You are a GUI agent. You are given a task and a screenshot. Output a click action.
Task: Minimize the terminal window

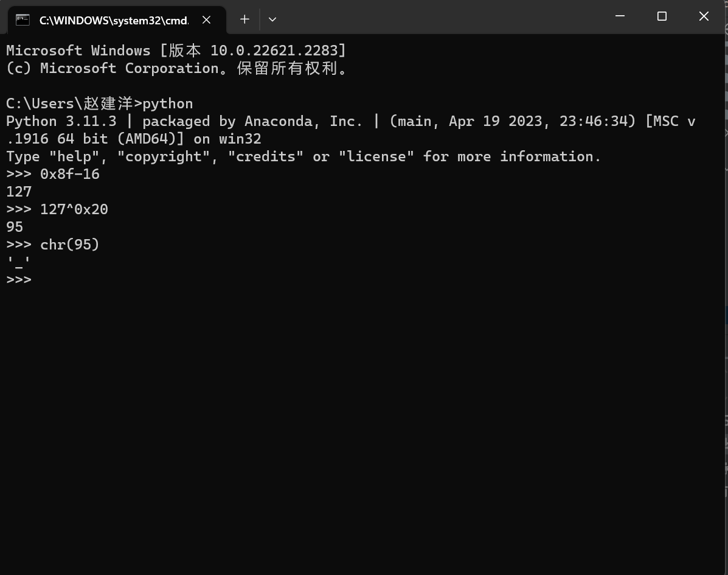[620, 16]
